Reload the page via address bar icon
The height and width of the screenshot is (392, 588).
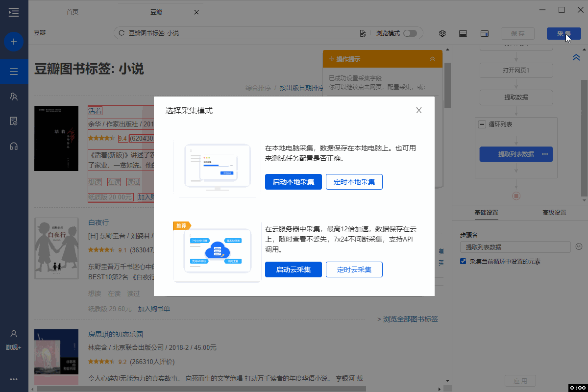[x=122, y=33]
